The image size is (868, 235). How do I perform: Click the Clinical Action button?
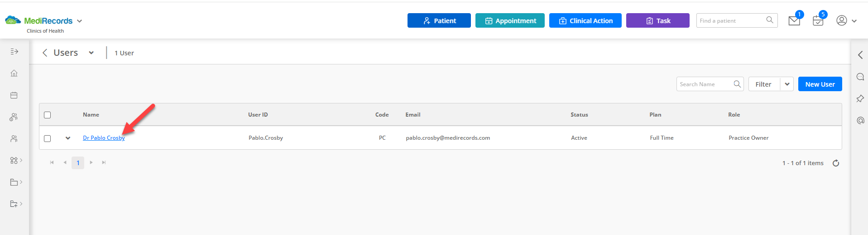[x=585, y=20]
